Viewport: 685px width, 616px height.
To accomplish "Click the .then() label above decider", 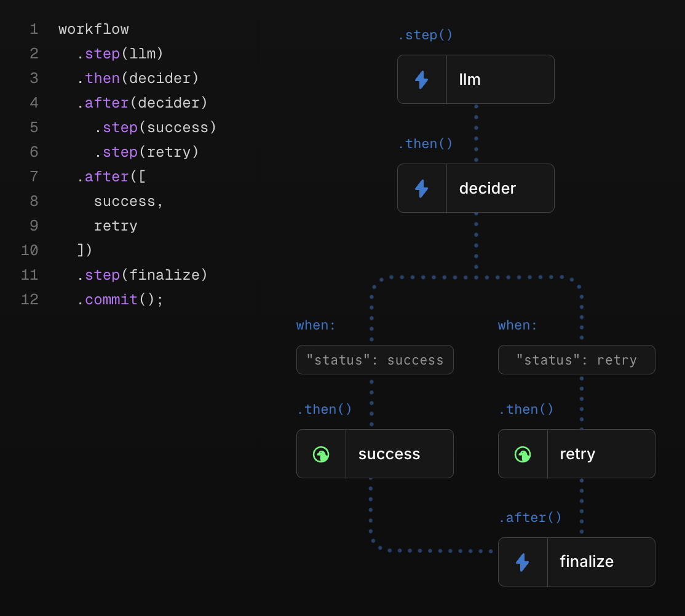I will [x=425, y=144].
